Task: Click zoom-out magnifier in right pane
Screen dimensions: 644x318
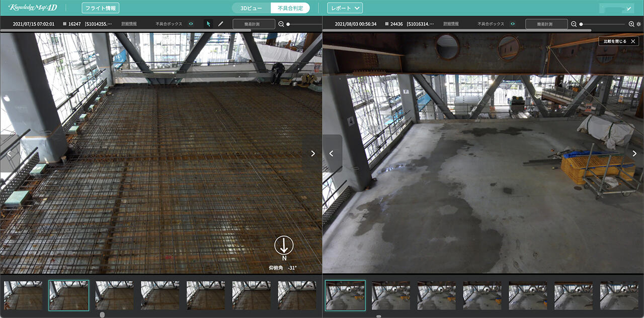Action: (574, 24)
